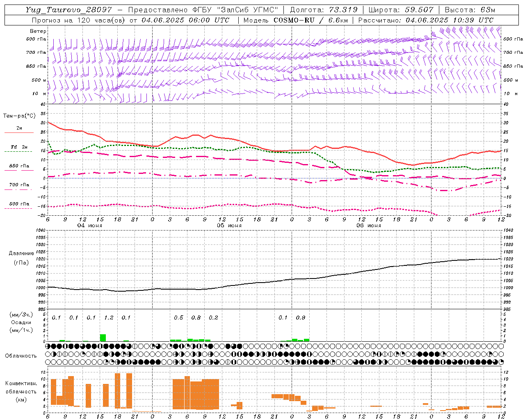Click the computed time Рассчитано: 04.06.2025 10:39 UTC
The height and width of the screenshot is (420, 525).
pyautogui.click(x=426, y=20)
